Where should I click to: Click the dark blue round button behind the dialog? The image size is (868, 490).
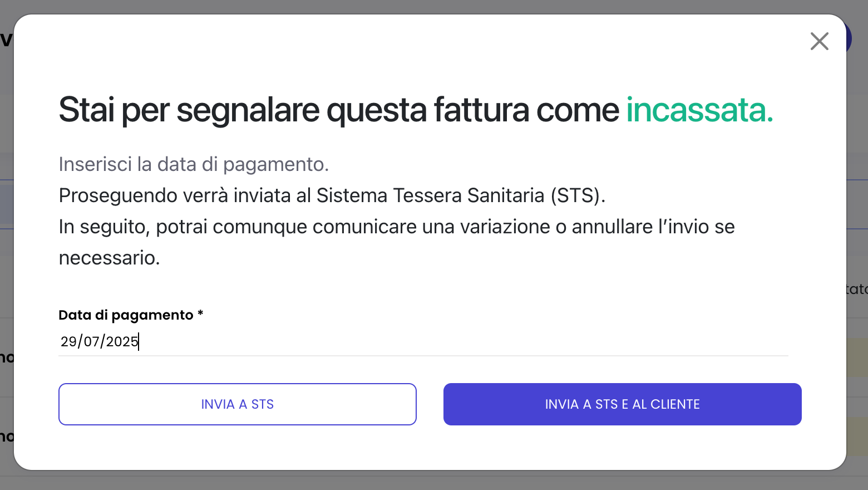[x=849, y=39]
